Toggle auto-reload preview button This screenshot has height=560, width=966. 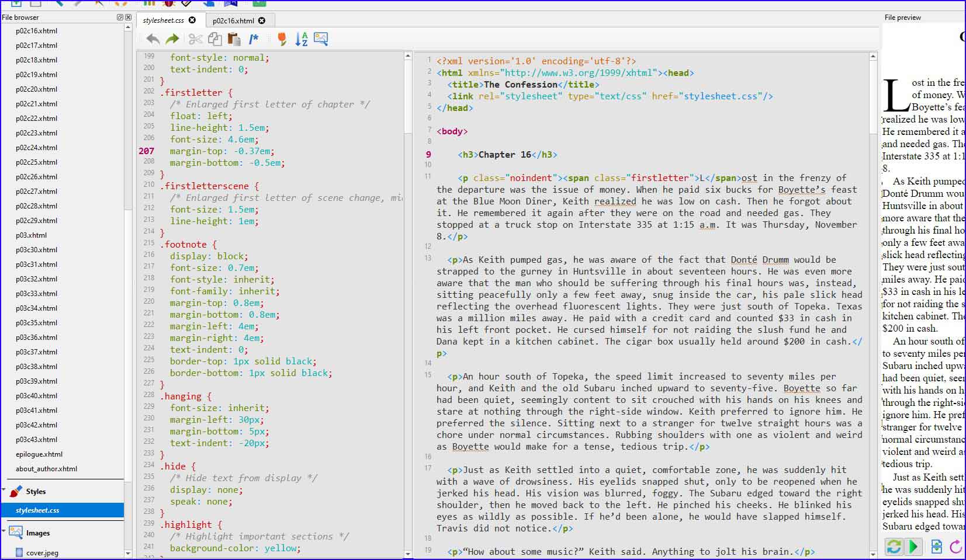[x=894, y=547]
